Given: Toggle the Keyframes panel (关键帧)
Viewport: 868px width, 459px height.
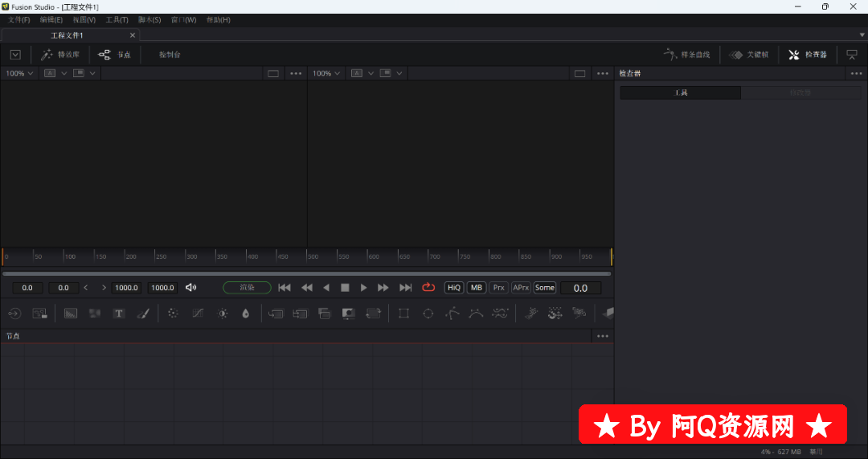Looking at the screenshot, I should point(749,55).
